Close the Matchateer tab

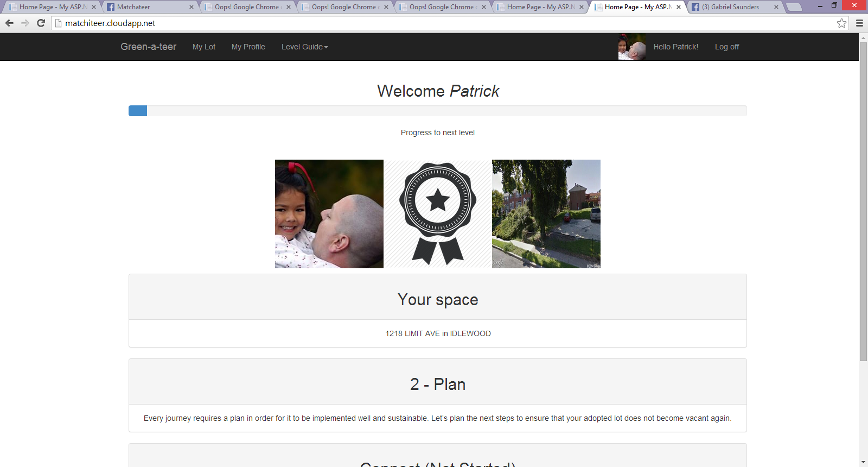tap(192, 7)
